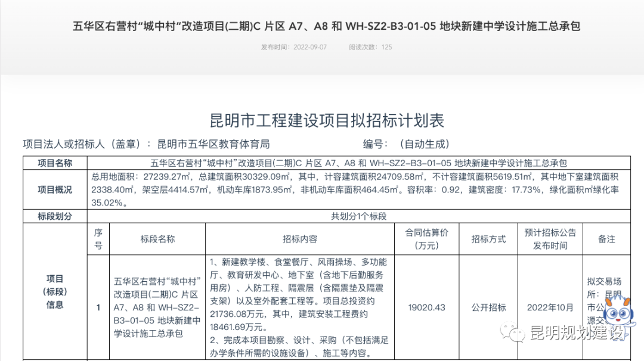The image size is (644, 361).
Task: Click the 2022年10月 announcement date cell
Action: click(x=550, y=307)
